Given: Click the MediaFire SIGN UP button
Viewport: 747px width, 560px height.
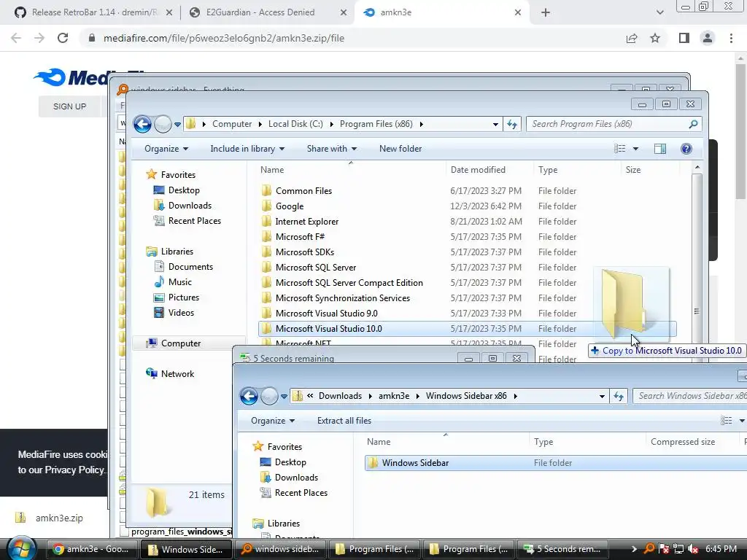Looking at the screenshot, I should coord(69,106).
